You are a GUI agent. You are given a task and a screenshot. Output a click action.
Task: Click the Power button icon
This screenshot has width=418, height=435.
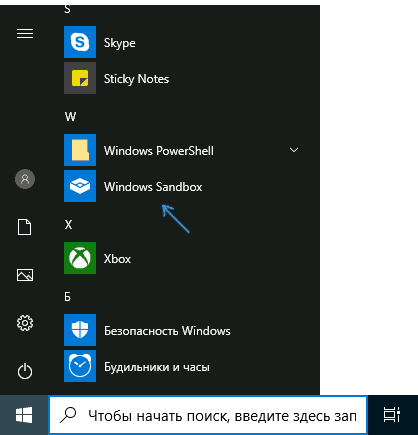tap(25, 371)
